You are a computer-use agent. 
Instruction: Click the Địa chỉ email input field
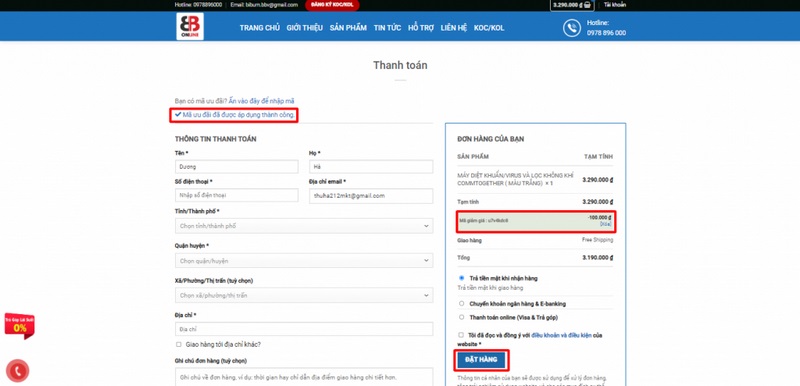click(x=371, y=196)
